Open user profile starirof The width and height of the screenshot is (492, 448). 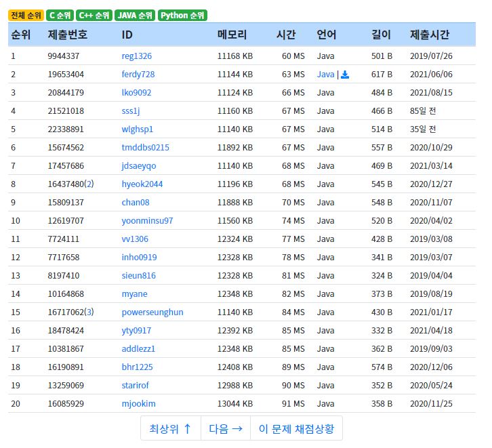135,385
